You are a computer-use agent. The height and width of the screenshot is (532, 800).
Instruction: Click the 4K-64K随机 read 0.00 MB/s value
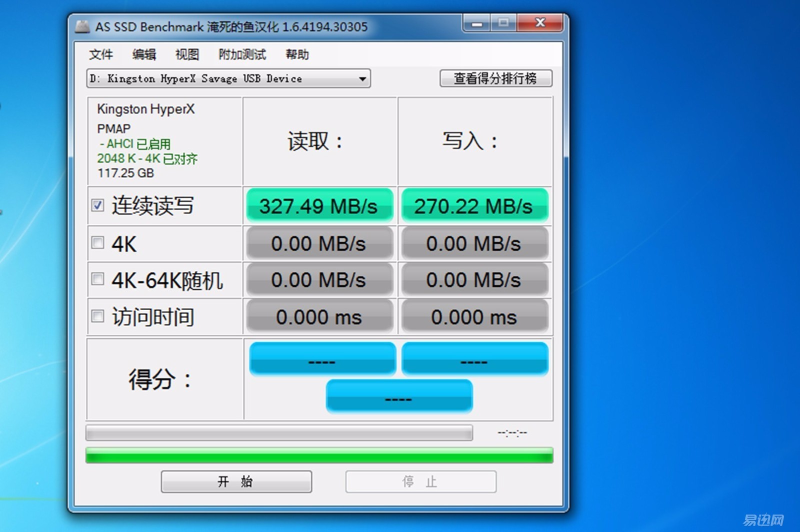click(x=319, y=280)
